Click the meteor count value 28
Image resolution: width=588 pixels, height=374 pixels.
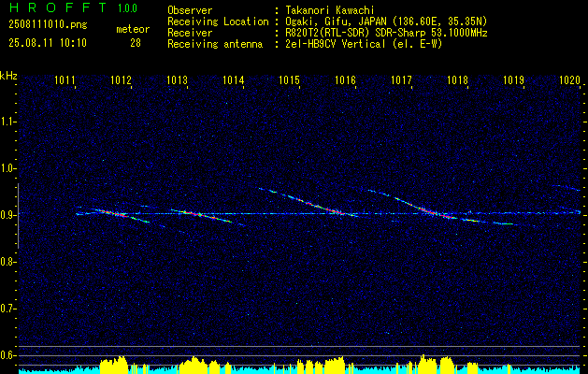[136, 43]
